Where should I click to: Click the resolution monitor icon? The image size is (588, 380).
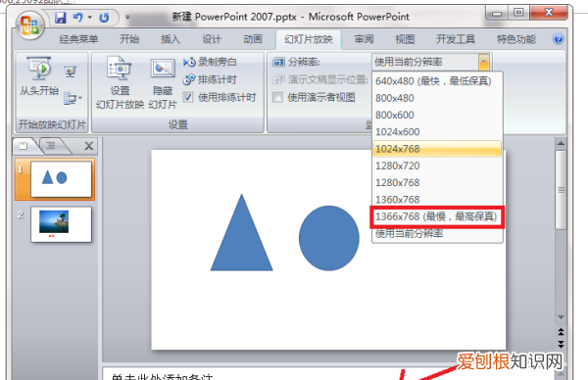coord(278,62)
